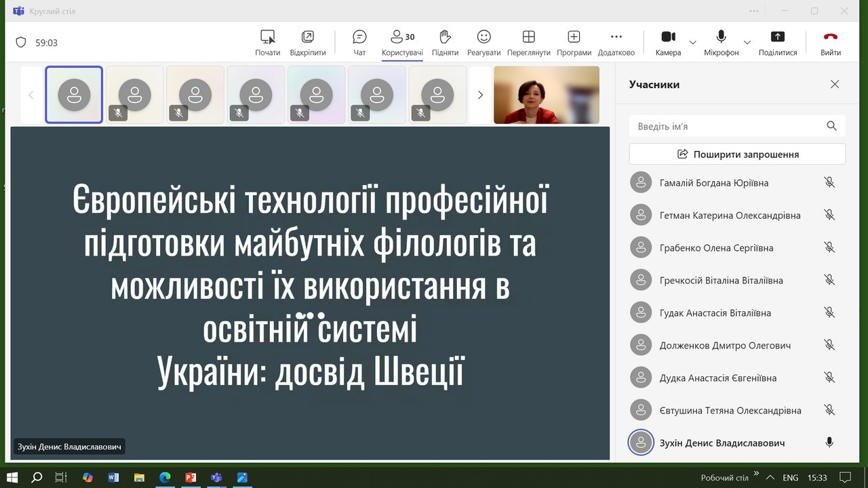Expand microphone options dropdown arrow

click(747, 43)
